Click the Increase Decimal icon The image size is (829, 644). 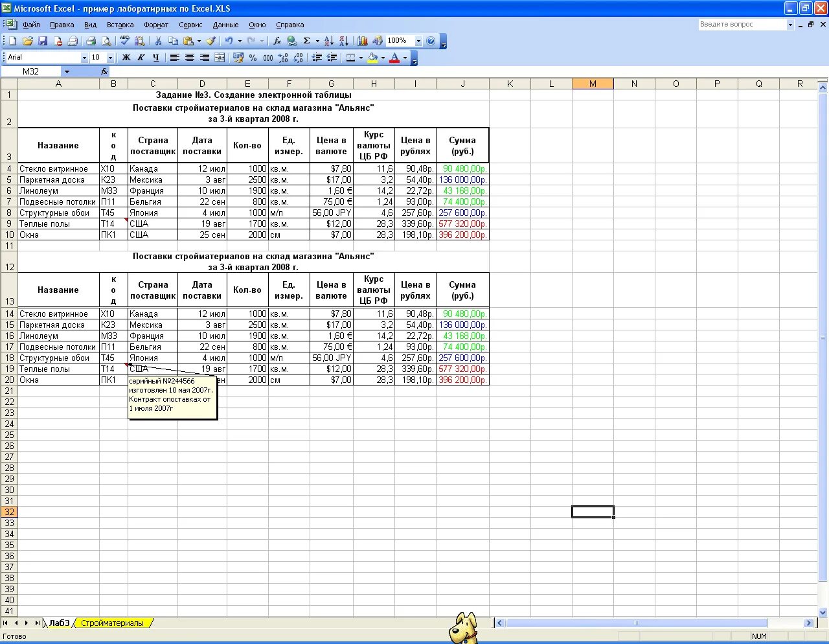[x=283, y=58]
